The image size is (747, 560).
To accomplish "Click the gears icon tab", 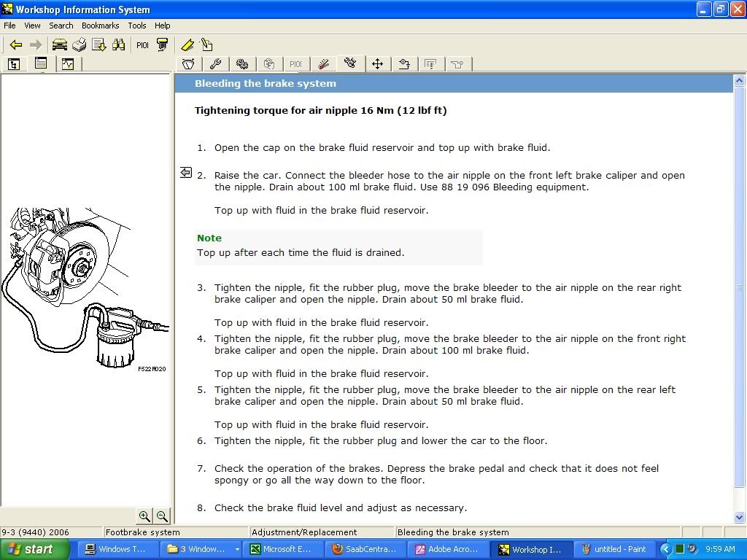I will click(x=242, y=64).
